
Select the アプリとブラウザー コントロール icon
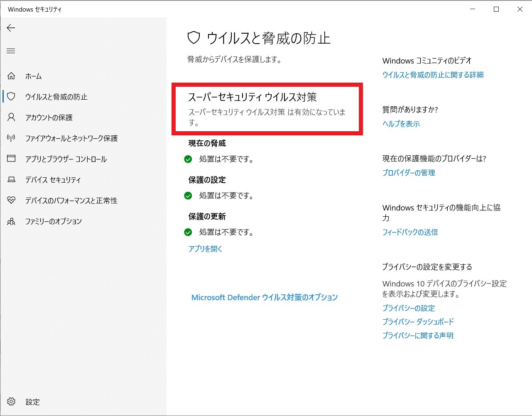pos(11,159)
